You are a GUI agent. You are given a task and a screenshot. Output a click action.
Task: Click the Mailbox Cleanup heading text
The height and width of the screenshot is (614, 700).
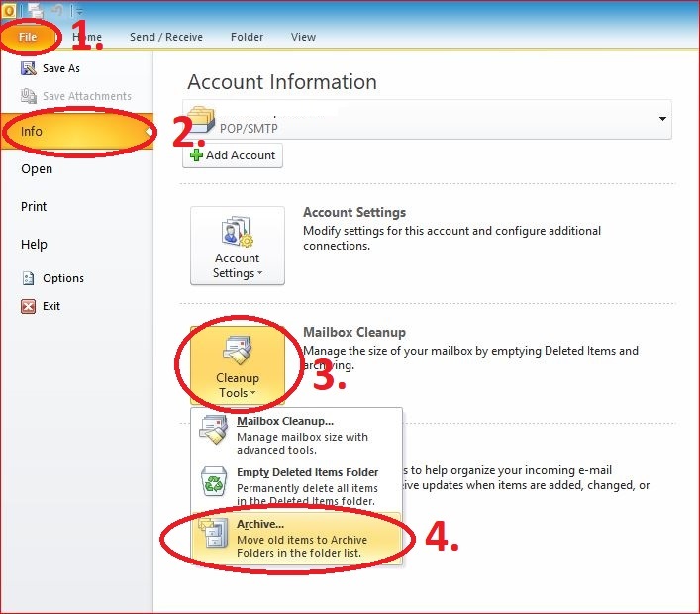click(x=354, y=332)
